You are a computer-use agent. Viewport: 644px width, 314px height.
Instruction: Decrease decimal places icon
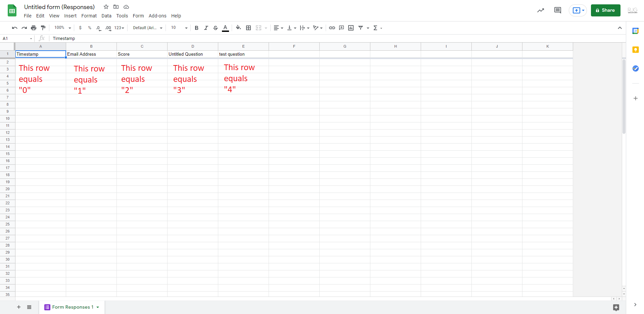tap(98, 28)
